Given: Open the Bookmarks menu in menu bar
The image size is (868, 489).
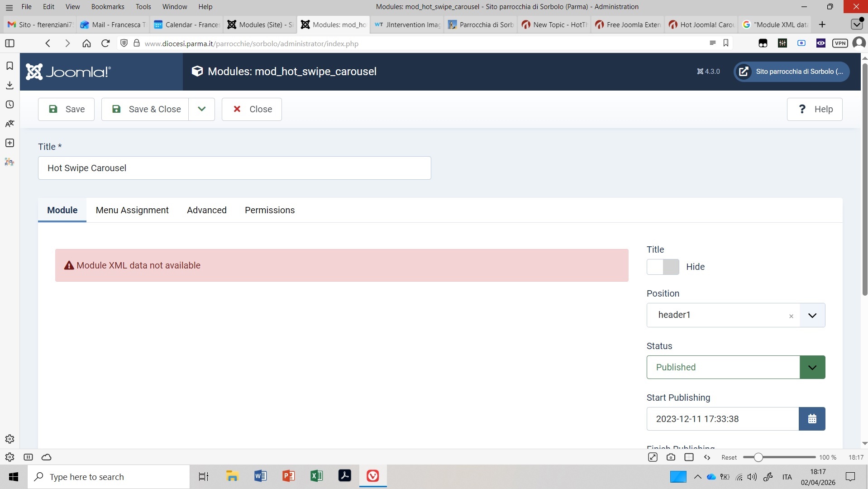Looking at the screenshot, I should [x=108, y=7].
